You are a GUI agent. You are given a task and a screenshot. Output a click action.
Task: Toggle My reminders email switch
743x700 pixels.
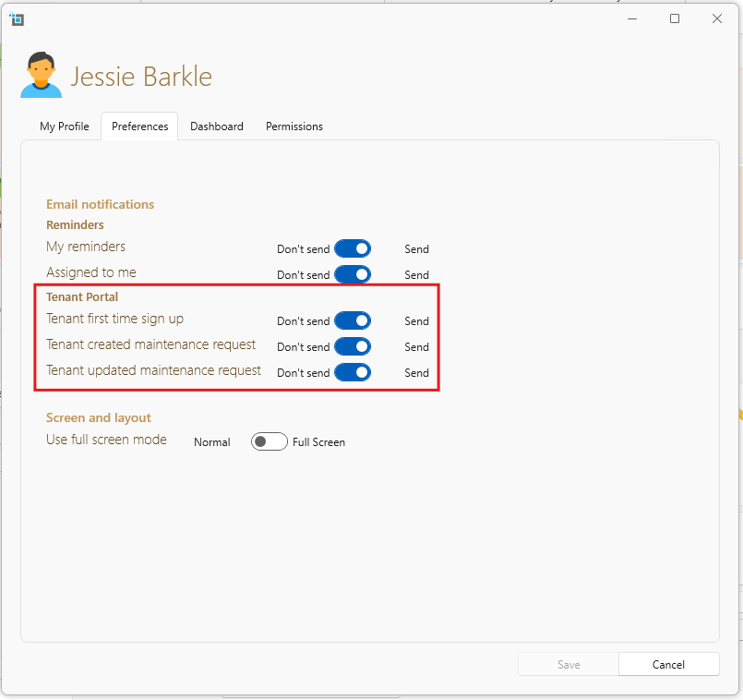click(x=353, y=249)
